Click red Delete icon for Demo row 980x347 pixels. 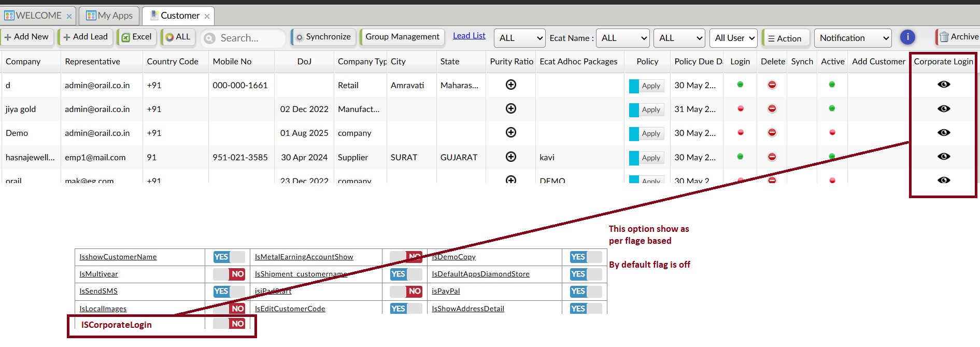point(772,133)
